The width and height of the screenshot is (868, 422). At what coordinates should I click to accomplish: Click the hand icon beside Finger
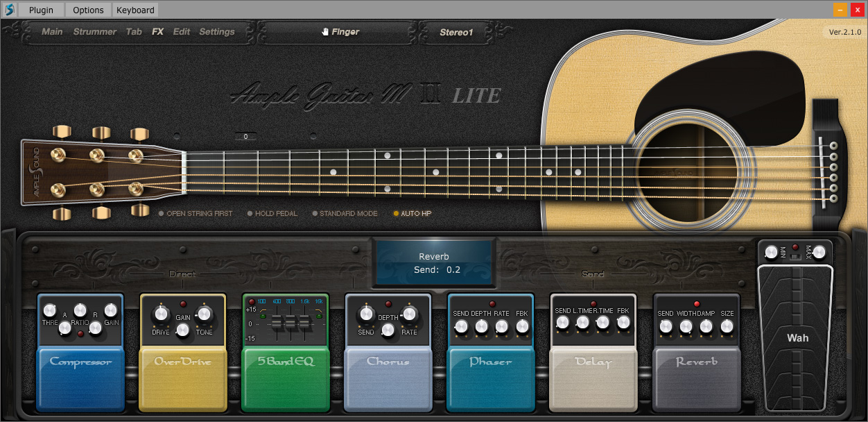pyautogui.click(x=325, y=31)
